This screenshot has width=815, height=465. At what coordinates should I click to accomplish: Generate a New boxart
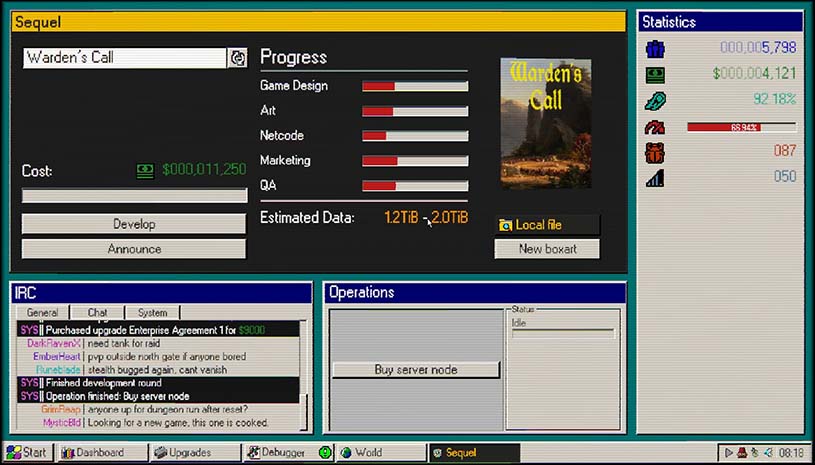pyautogui.click(x=547, y=249)
